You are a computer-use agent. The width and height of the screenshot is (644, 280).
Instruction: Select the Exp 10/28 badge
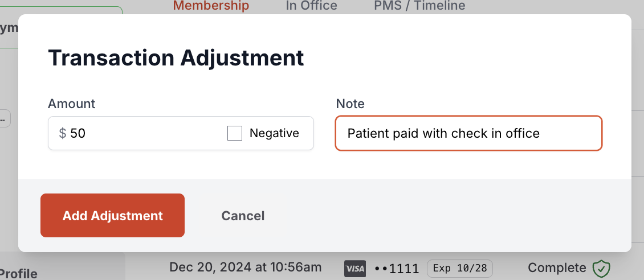[x=459, y=268]
